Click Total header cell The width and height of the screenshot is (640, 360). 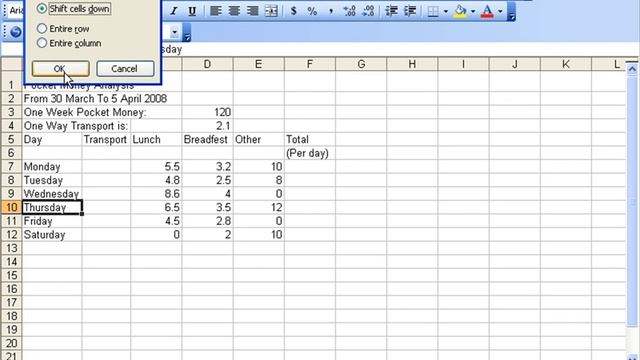(x=310, y=140)
